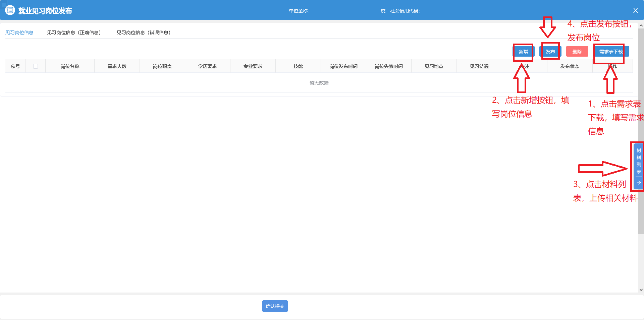Click the 新增 button to add a position
644x320 pixels.
pos(523,52)
